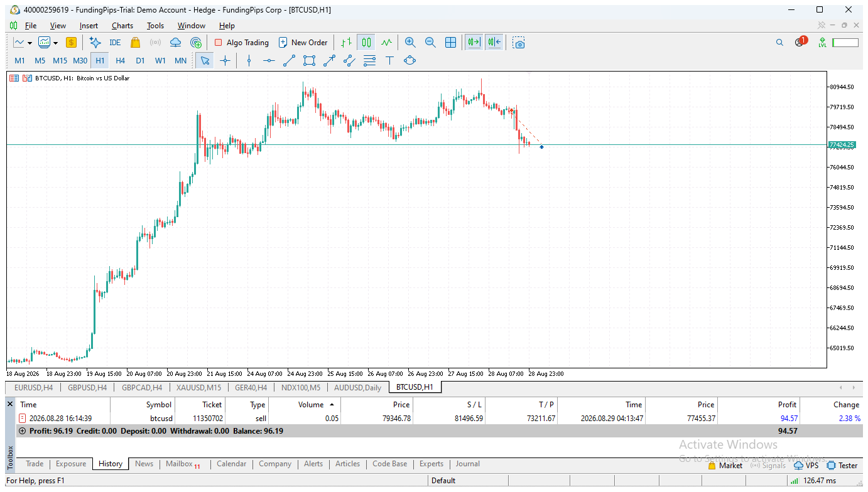This screenshot has width=868, height=492.
Task: Click the level progress bar
Action: [845, 43]
